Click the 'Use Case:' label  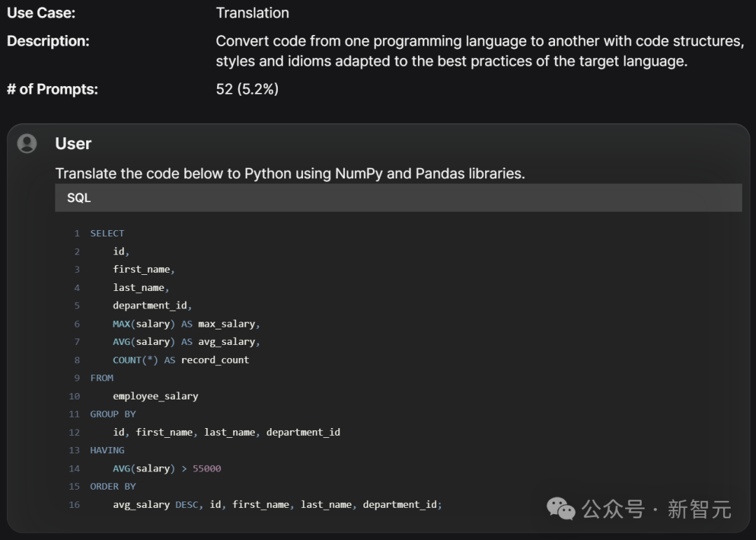[41, 13]
